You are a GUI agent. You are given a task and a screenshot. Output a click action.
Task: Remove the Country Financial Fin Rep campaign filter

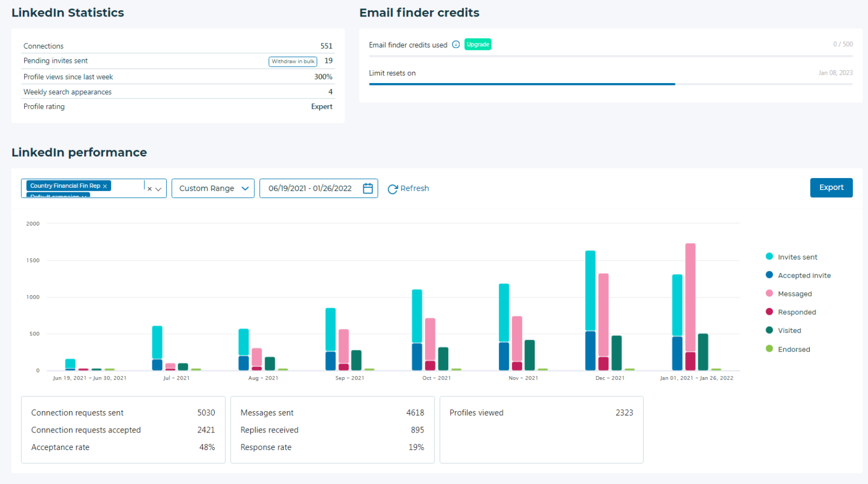(105, 185)
